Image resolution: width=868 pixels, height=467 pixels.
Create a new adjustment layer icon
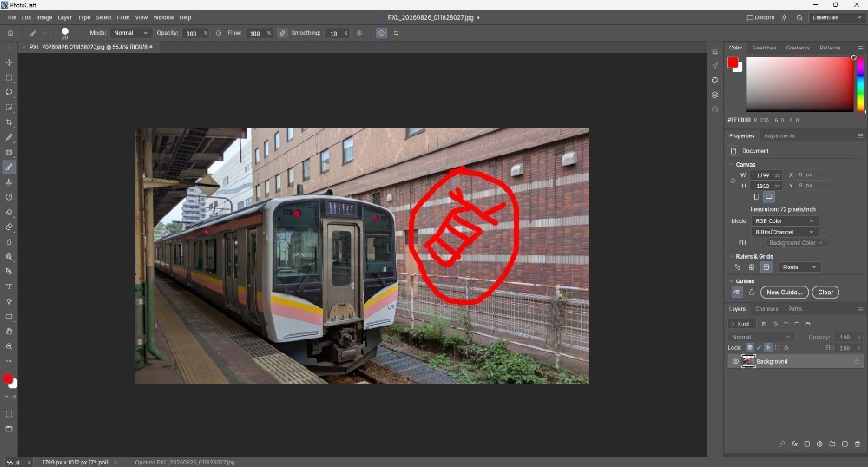tap(819, 444)
